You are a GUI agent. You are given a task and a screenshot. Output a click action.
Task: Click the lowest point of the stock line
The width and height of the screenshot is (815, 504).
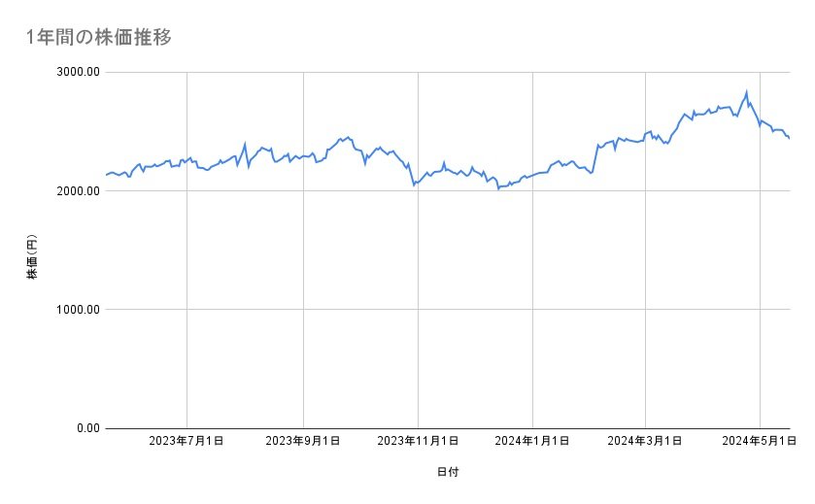(498, 188)
